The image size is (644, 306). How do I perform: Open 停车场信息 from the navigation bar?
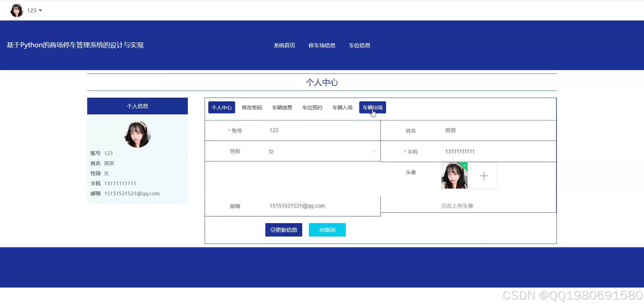[x=322, y=45]
